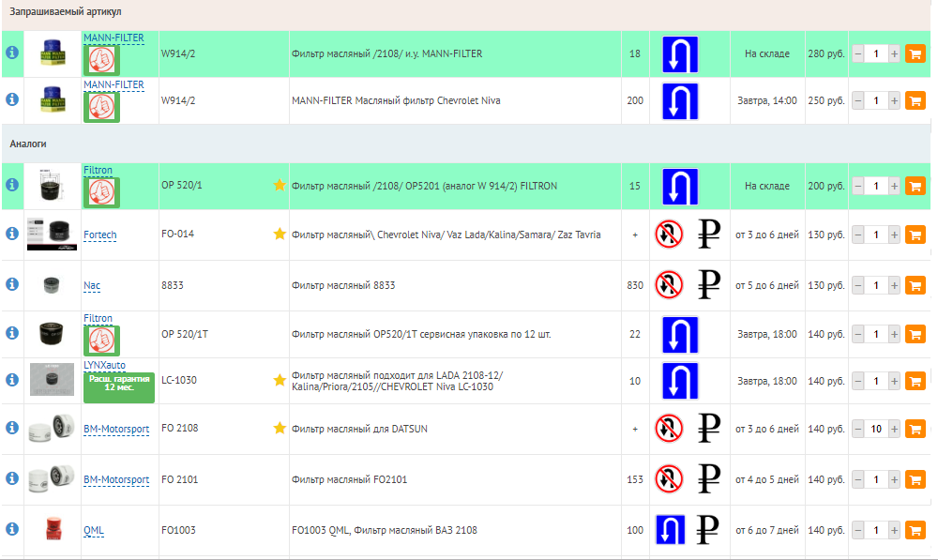Open the LYNXauto brand link
This screenshot has height=560, width=938.
(x=105, y=365)
